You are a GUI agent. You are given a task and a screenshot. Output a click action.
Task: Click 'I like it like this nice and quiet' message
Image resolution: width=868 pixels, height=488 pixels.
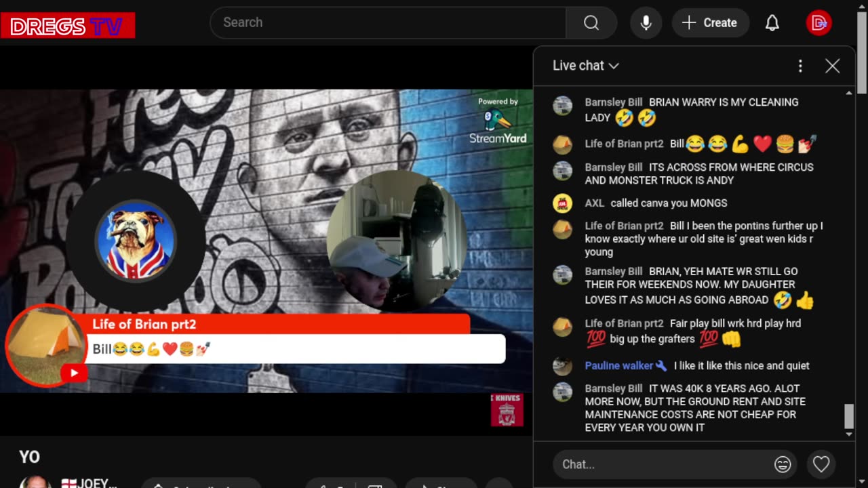point(741,366)
